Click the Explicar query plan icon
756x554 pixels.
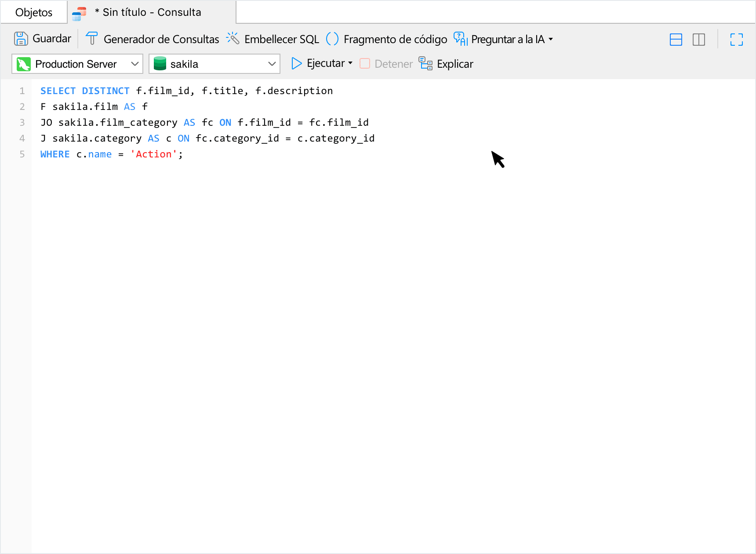click(x=425, y=64)
